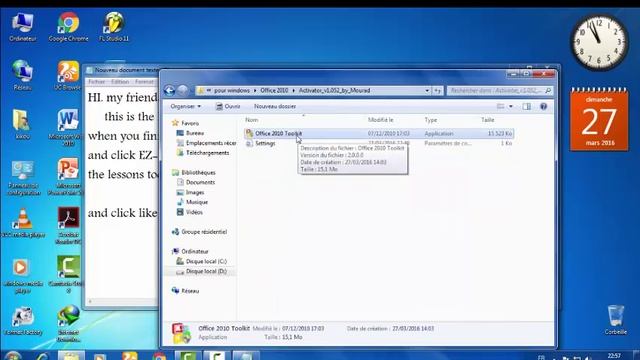Toggle the Explorer preview pane button

[527, 106]
